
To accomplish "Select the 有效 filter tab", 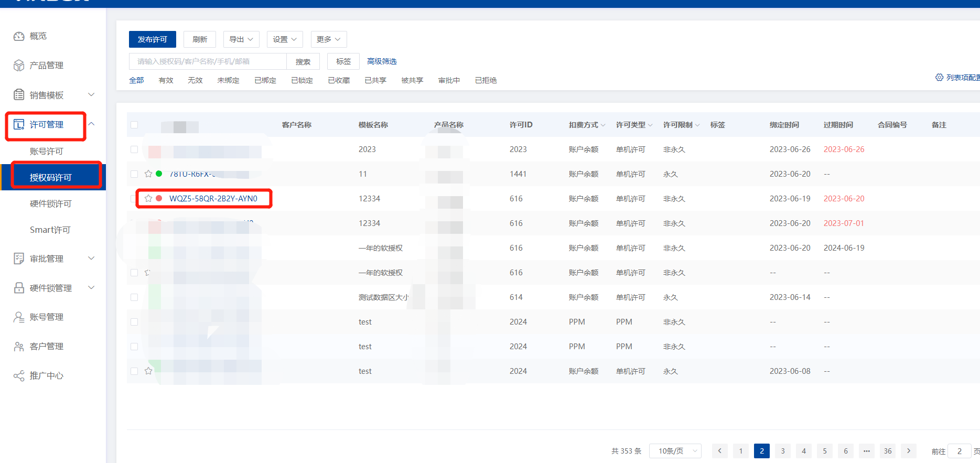I will pyautogui.click(x=166, y=80).
